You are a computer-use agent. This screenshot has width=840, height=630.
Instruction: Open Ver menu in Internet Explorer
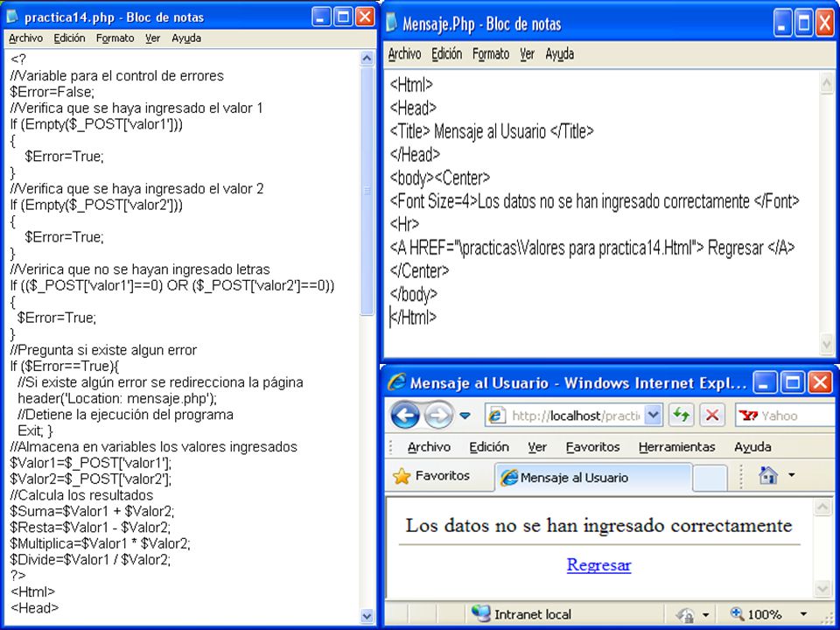pos(536,447)
